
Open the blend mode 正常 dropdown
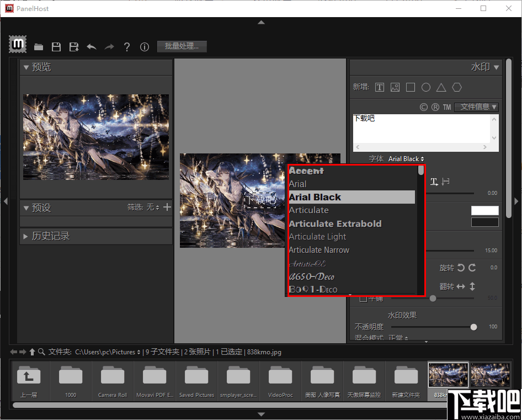tap(398, 338)
